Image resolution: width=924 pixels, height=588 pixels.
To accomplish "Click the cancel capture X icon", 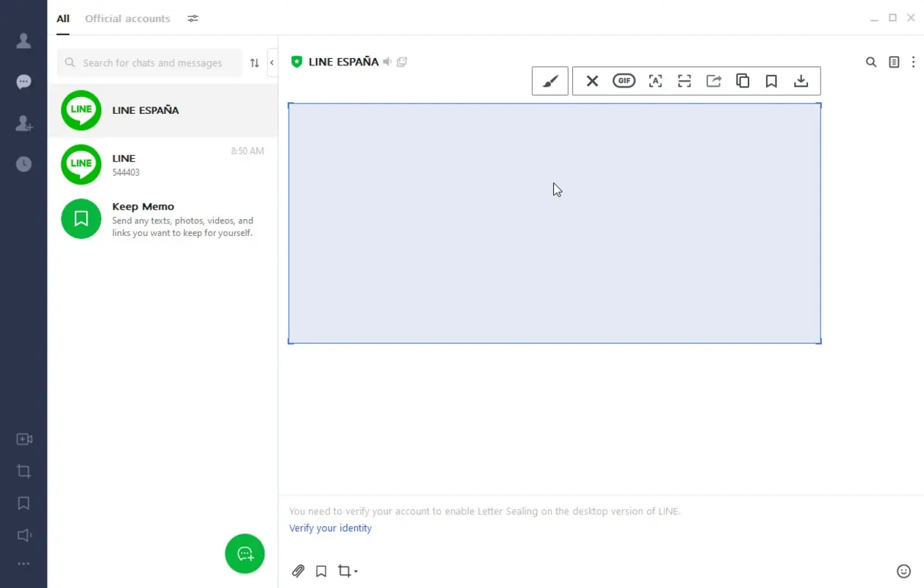I will click(x=592, y=81).
